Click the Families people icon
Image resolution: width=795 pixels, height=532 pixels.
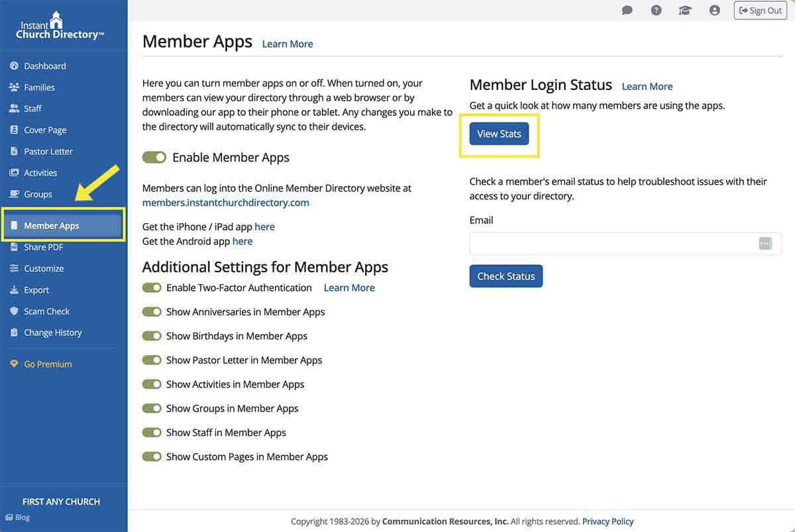(x=14, y=87)
